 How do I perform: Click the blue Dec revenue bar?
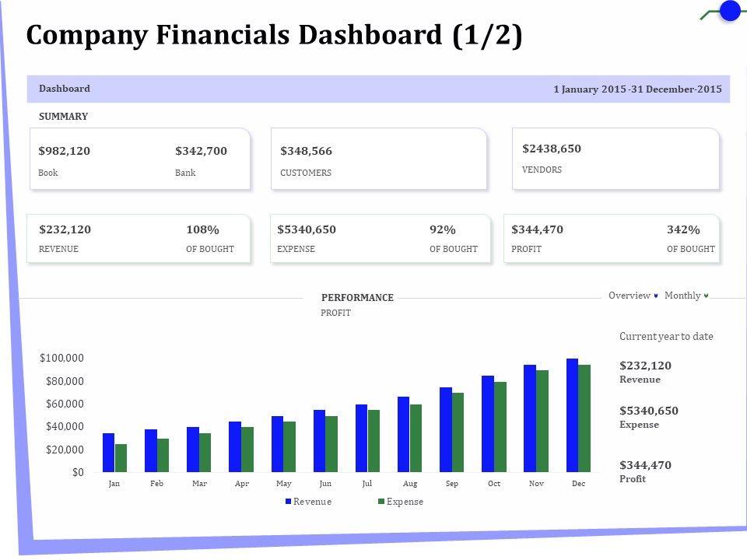coord(572,415)
